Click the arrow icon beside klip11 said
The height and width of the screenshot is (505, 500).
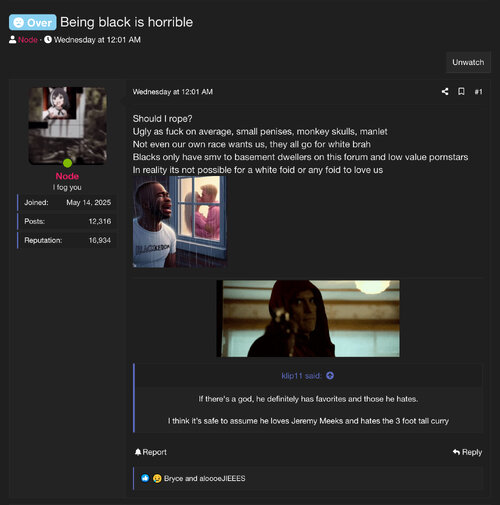(x=330, y=376)
